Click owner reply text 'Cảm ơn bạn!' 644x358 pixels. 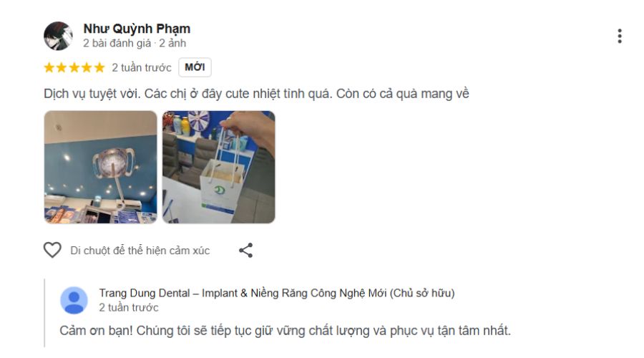96,331
